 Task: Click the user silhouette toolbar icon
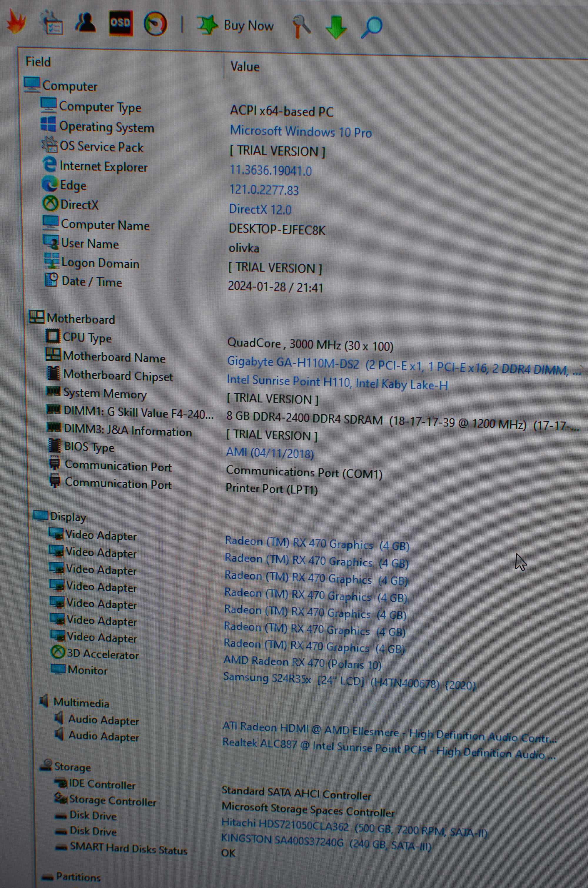point(86,23)
